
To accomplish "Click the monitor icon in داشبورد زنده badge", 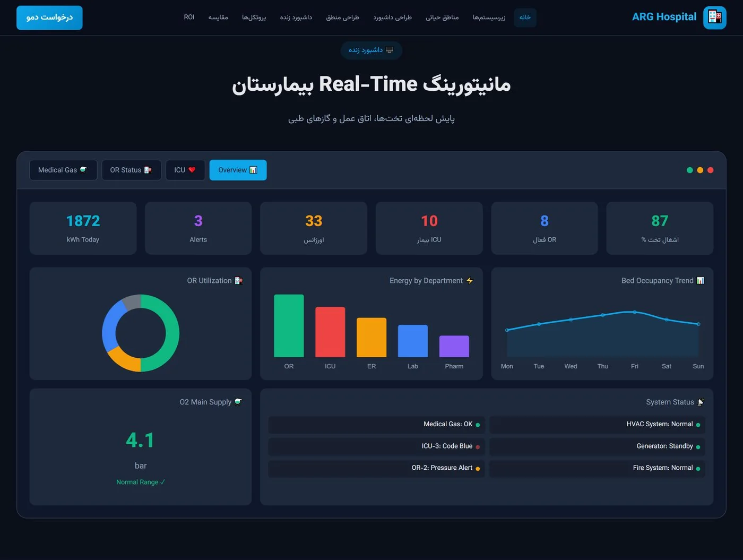I will (390, 50).
